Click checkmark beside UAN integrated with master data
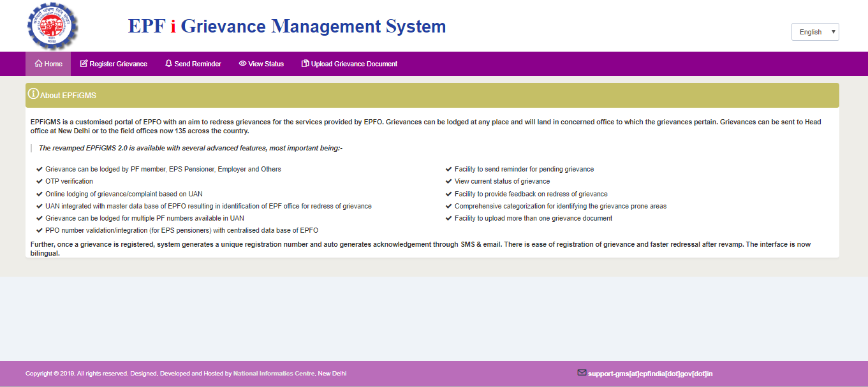 40,206
